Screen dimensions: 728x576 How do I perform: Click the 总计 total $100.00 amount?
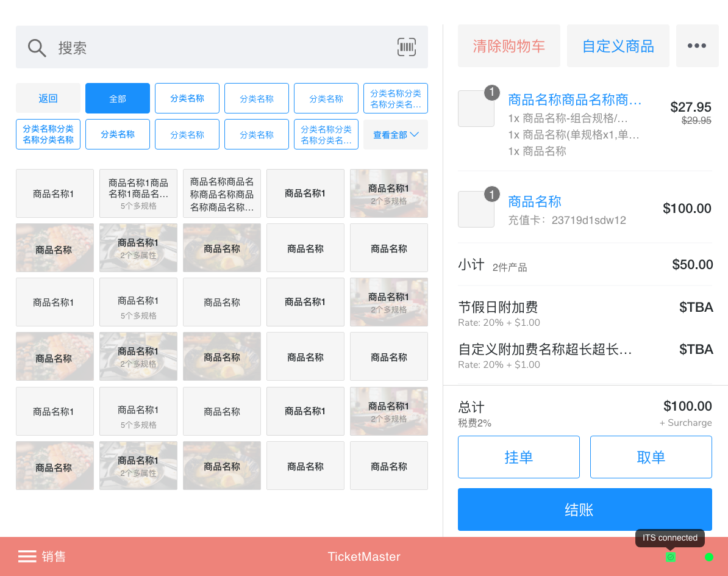tap(688, 406)
